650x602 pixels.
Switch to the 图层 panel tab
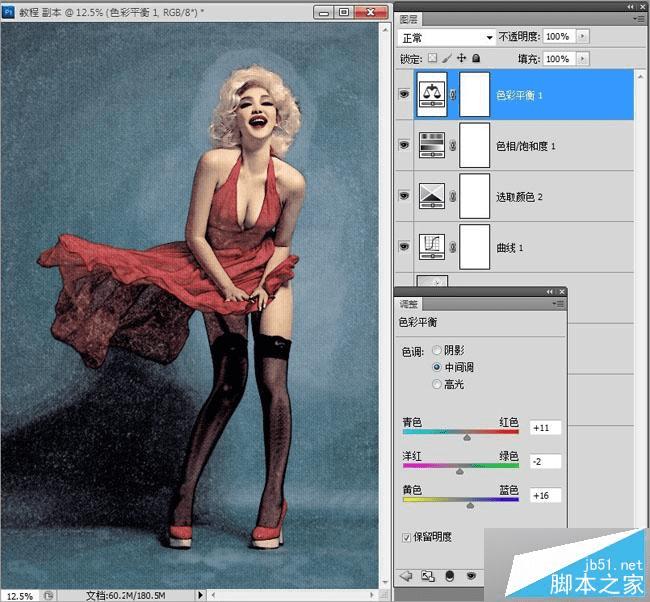pyautogui.click(x=408, y=19)
